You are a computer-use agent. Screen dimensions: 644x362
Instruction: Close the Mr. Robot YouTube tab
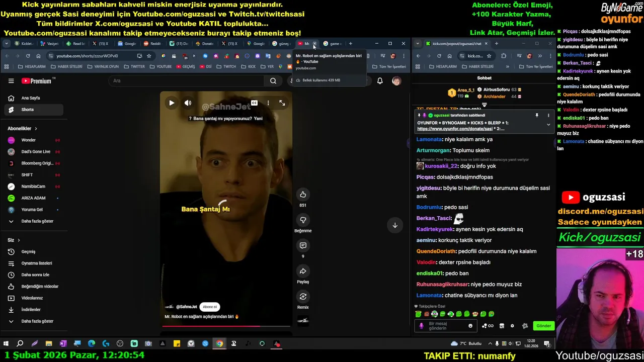[x=315, y=44]
